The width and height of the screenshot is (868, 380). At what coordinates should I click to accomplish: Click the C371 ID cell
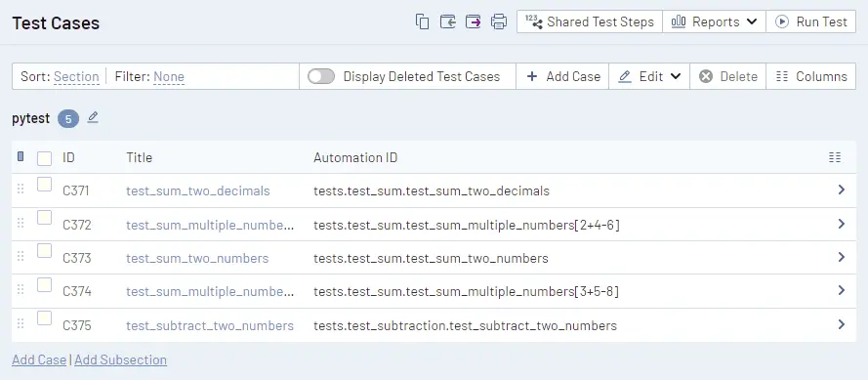pyautogui.click(x=76, y=191)
